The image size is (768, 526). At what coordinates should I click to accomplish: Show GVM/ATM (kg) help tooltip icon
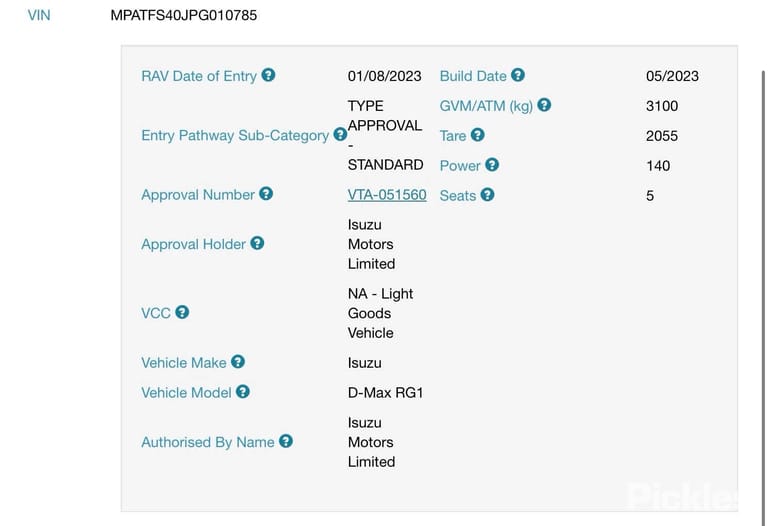544,105
